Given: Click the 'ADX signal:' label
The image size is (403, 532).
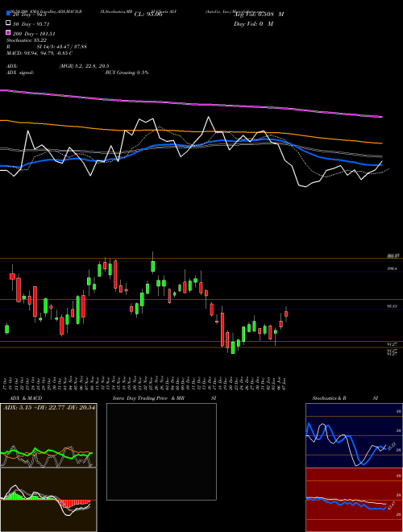Looking at the screenshot, I should pos(20,73).
